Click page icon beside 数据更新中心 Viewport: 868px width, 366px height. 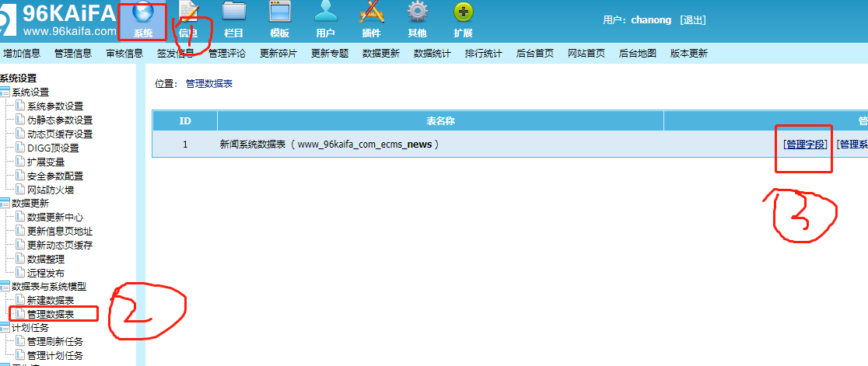[x=20, y=218]
